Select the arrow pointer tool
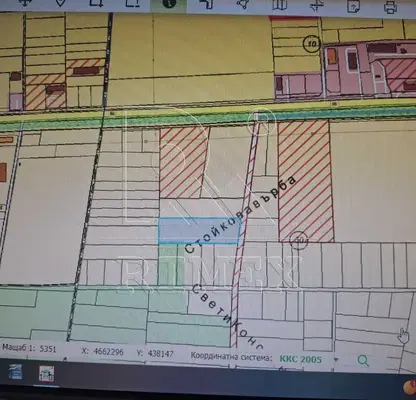Viewport: 416px width, 400px height. pos(206,4)
